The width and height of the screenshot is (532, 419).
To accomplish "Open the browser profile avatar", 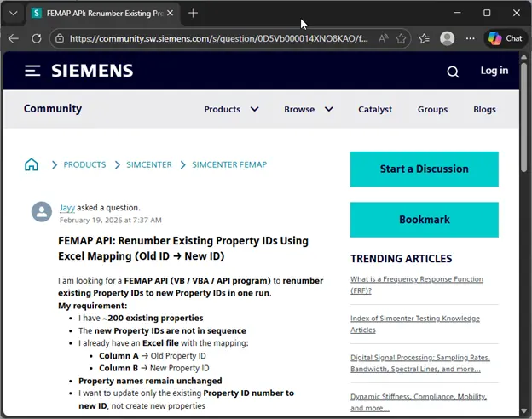I will pos(448,38).
